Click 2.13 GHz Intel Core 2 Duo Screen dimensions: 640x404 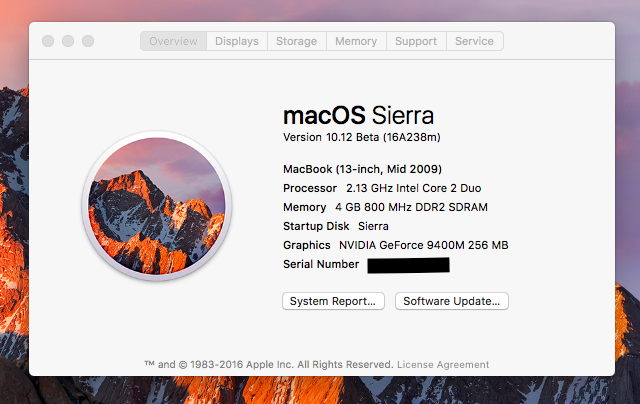[413, 188]
